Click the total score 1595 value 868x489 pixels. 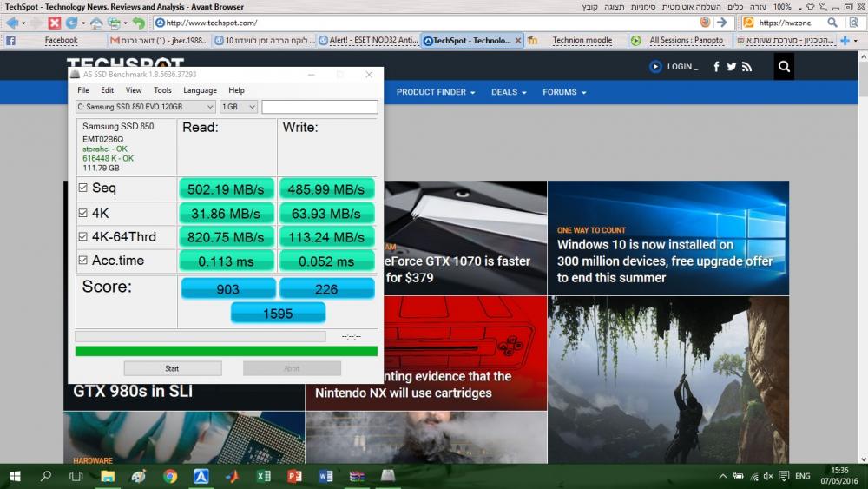pos(278,314)
